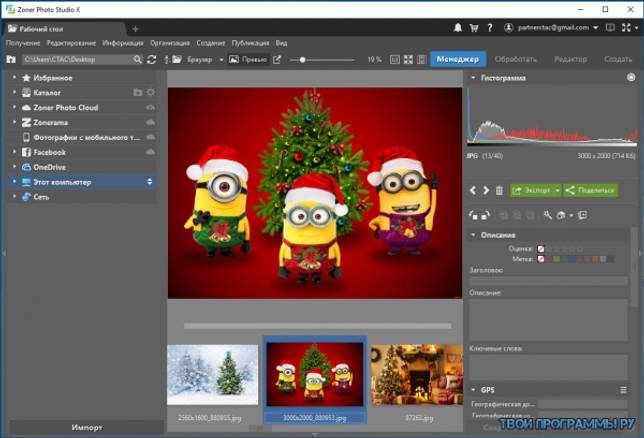Switch to the Обработать module
644x438 pixels.
click(x=516, y=59)
